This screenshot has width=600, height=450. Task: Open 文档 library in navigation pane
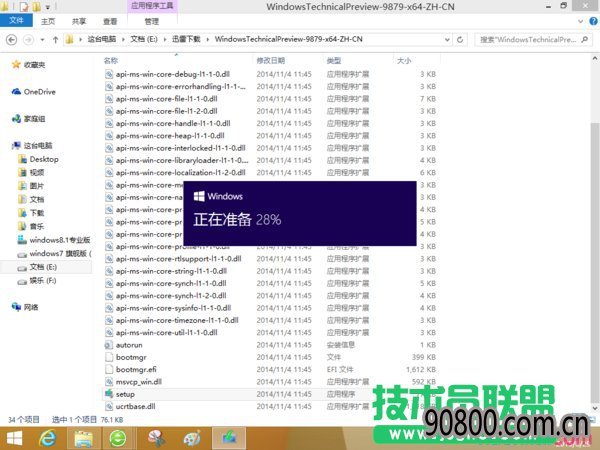pyautogui.click(x=31, y=199)
